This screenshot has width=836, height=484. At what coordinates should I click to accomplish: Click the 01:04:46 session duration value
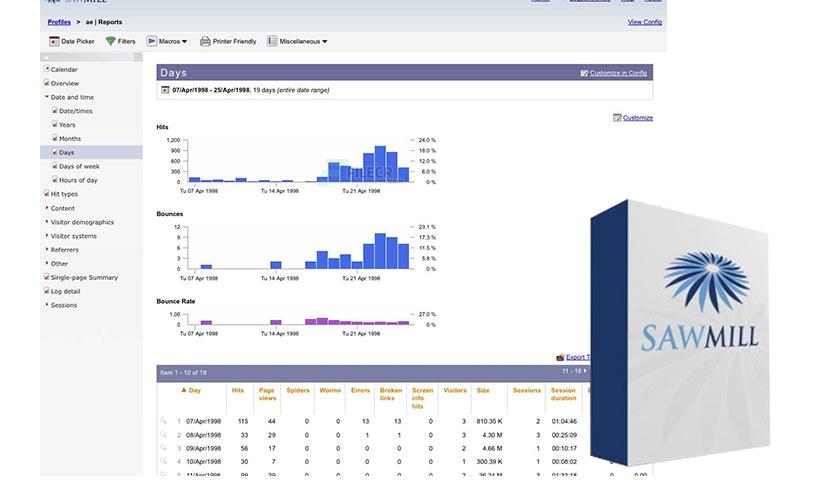pyautogui.click(x=564, y=421)
